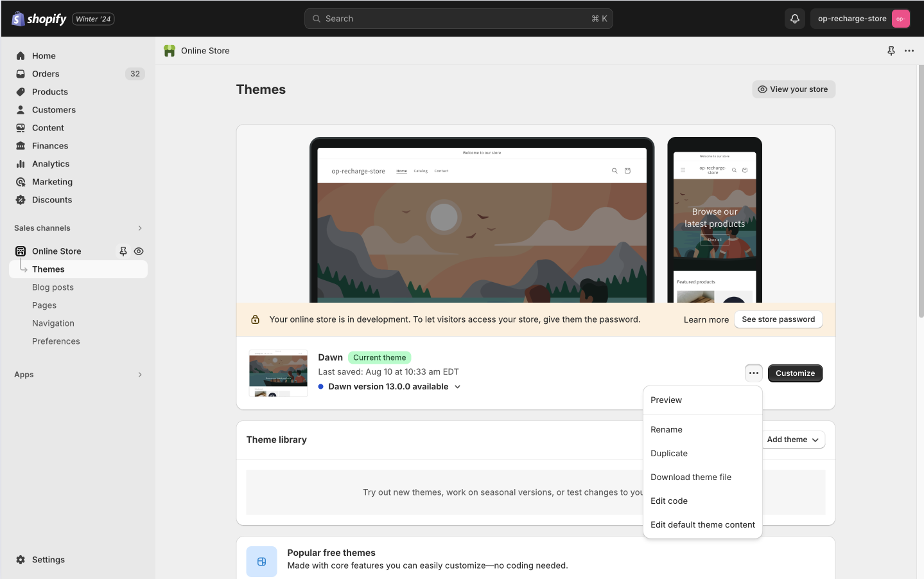924x579 pixels.
Task: Click the Discounts badge icon
Action: (x=21, y=200)
